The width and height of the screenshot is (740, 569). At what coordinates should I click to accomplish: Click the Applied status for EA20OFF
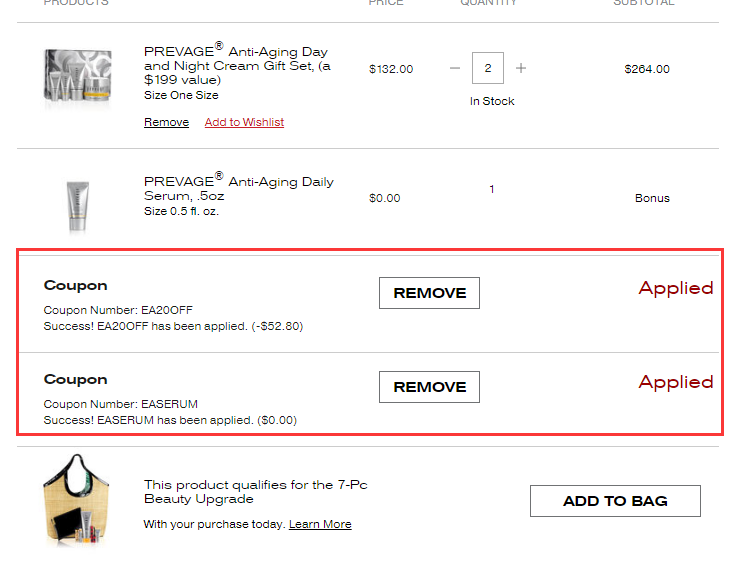(676, 288)
